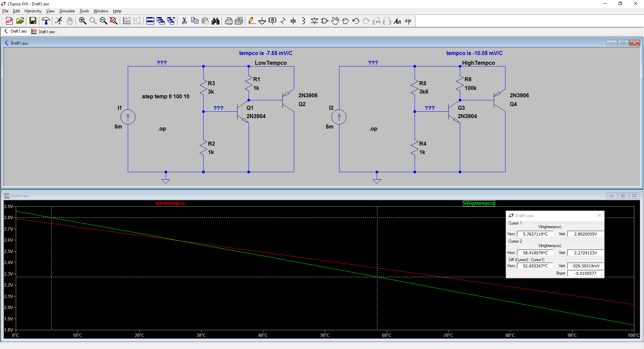Image resolution: width=644 pixels, height=349 pixels.
Task: Run simulation with running man icon
Action: pyautogui.click(x=59, y=21)
